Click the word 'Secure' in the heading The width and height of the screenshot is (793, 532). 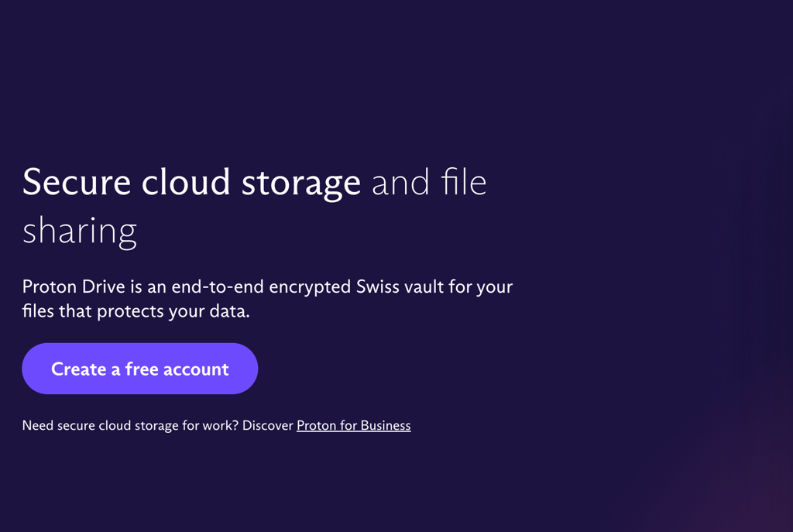[76, 183]
